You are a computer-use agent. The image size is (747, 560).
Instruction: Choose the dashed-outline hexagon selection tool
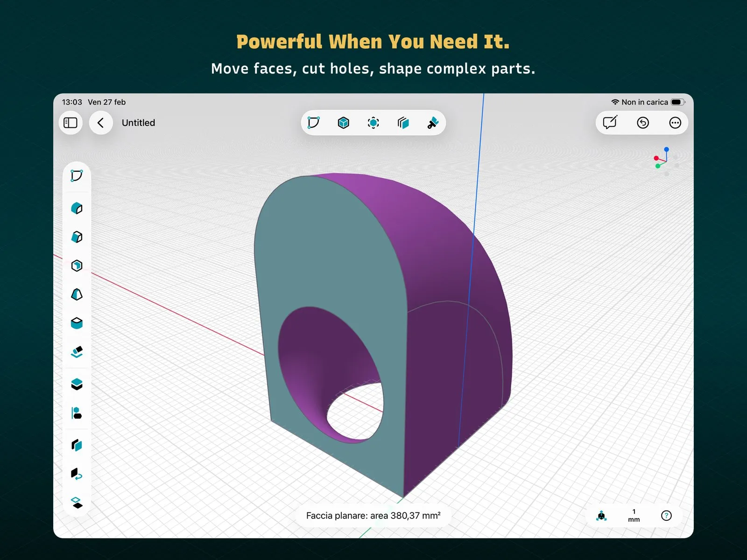373,123
